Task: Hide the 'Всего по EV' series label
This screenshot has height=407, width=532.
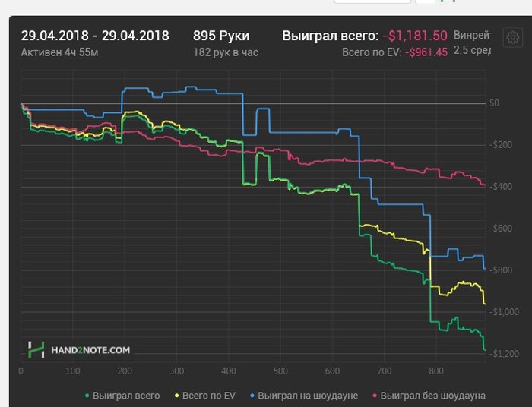Action: pos(209,396)
